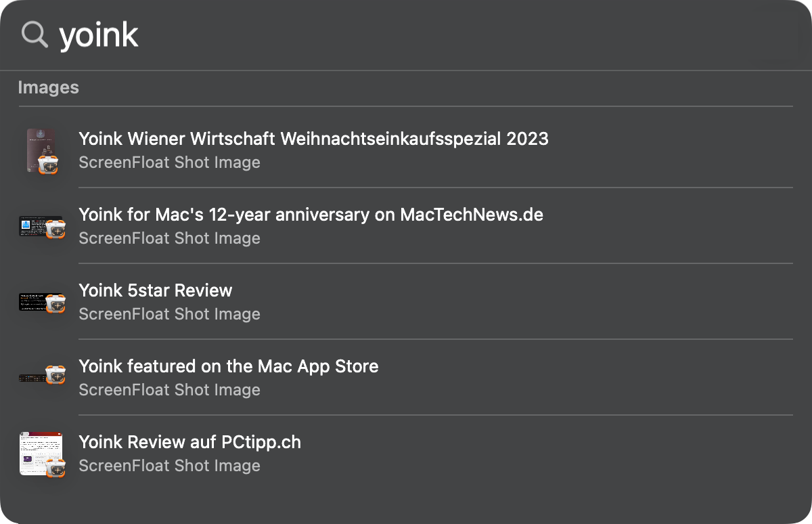Click the ScreenFloat subtitle under Mac App Store result
The image size is (812, 524).
[169, 390]
